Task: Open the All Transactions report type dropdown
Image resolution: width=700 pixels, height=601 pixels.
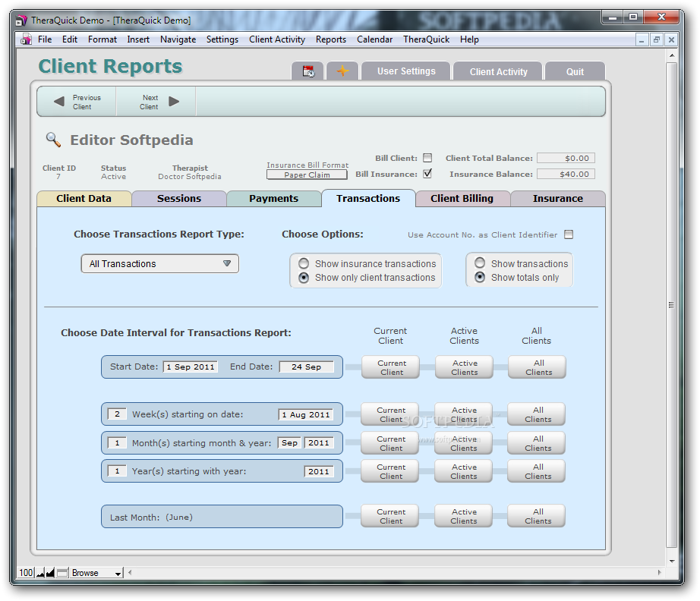Action: [x=160, y=263]
